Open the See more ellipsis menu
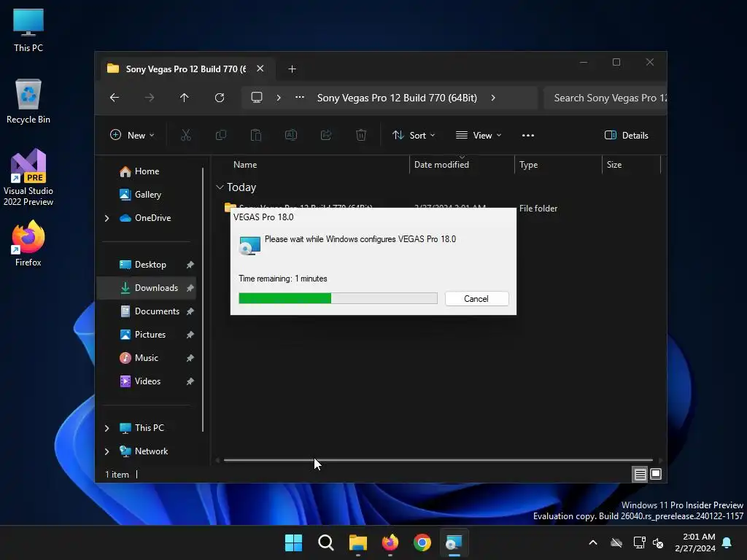Viewport: 747px width, 560px height. 528,135
